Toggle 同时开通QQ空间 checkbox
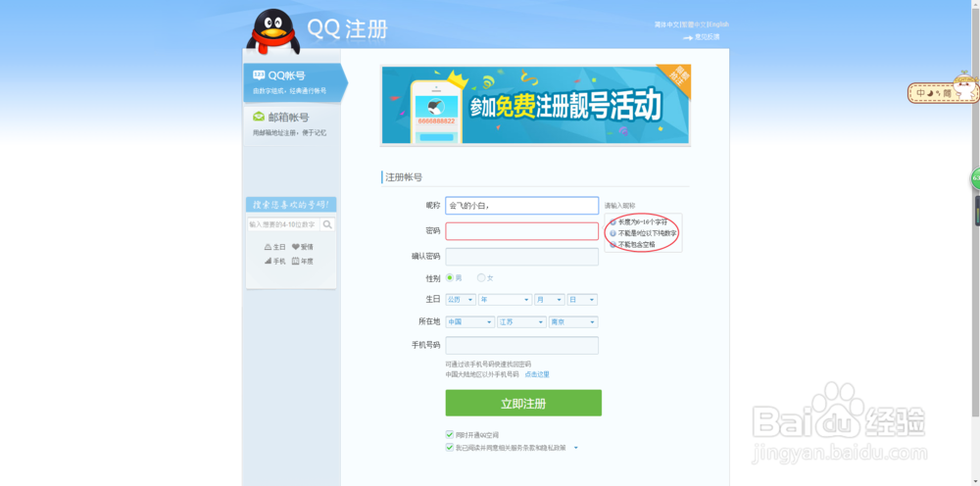Viewport: 980px width, 486px height. tap(450, 434)
